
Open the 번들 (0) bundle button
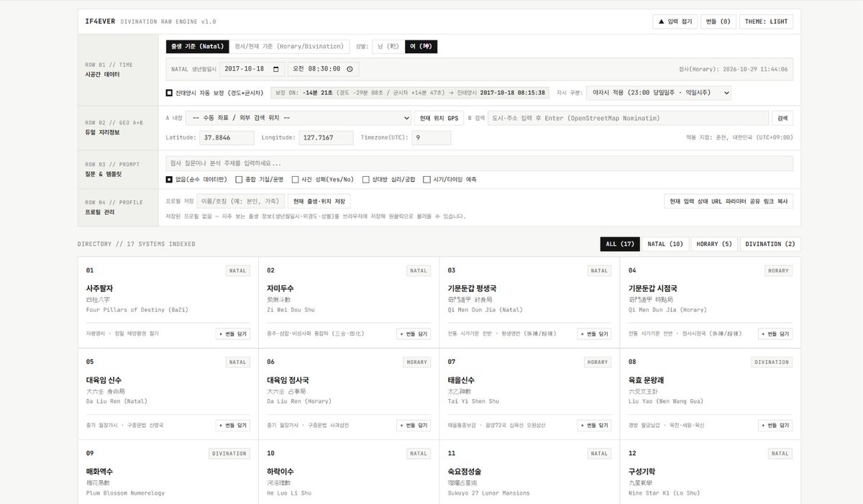(x=718, y=22)
